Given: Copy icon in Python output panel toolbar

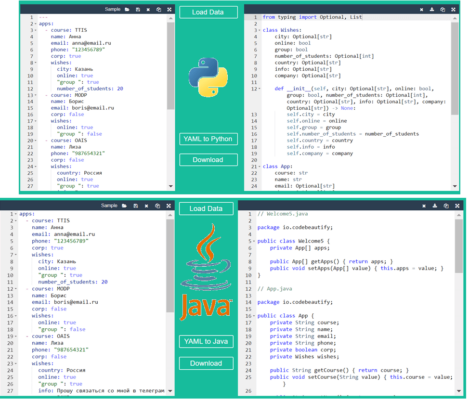Looking at the screenshot, I should [x=442, y=9].
